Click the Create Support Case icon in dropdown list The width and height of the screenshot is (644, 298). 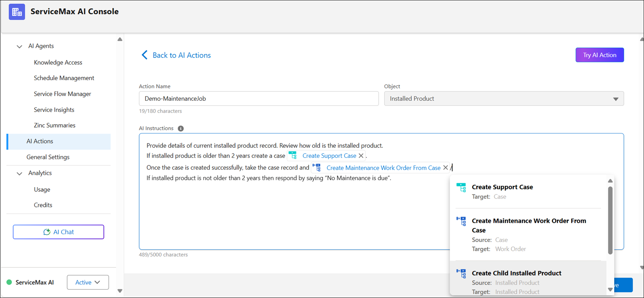(461, 188)
